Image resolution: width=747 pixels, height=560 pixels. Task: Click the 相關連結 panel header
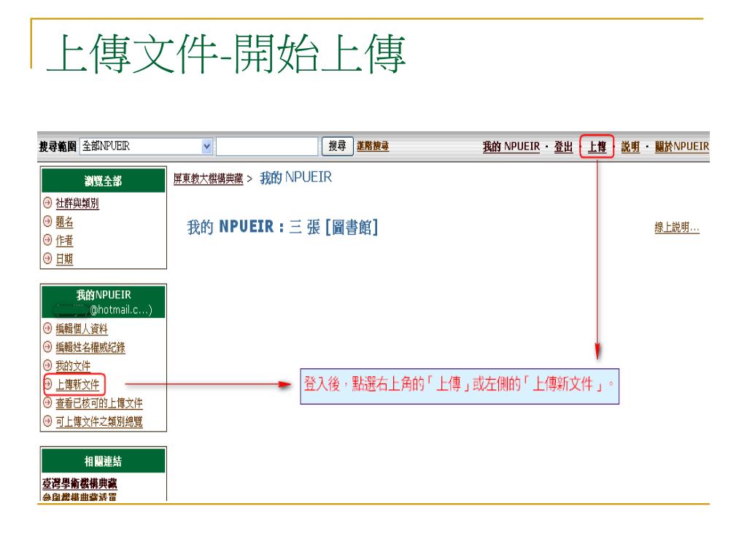point(104,461)
